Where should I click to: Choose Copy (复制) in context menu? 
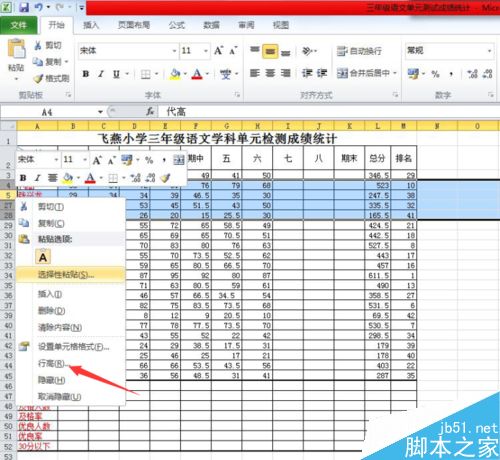click(71, 223)
